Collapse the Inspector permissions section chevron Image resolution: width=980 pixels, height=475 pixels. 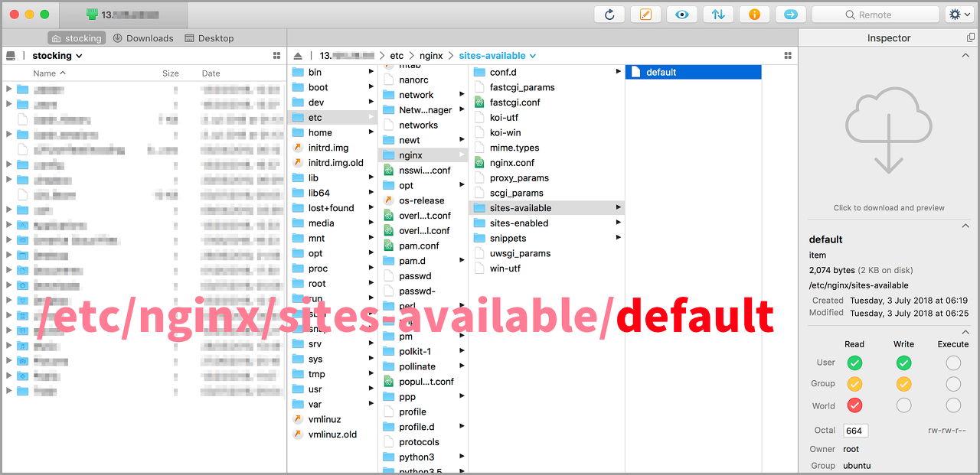[965, 332]
